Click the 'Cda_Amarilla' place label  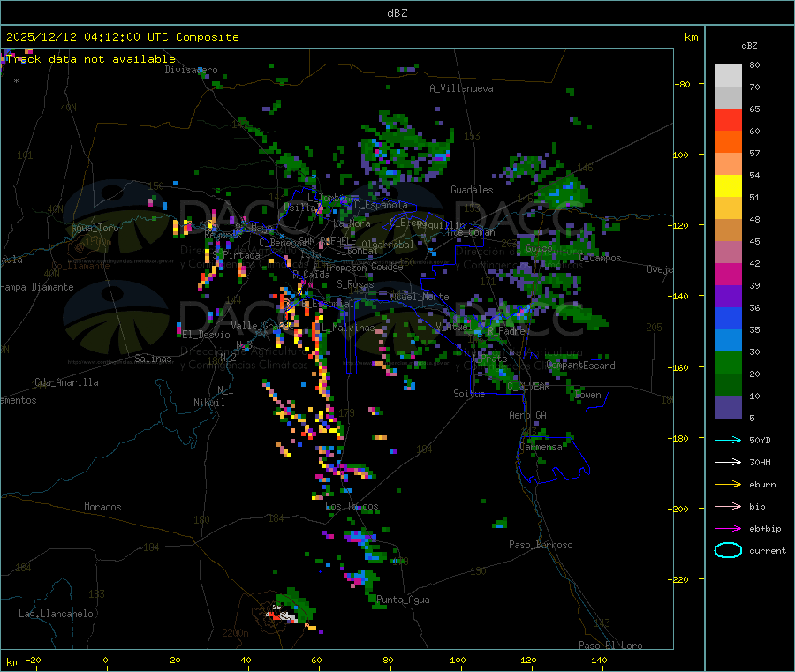click(x=66, y=382)
